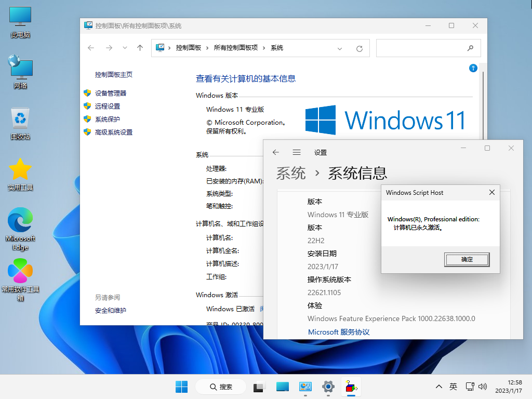Screen dimensions: 532x399
Task: Open the Recycle Bin desktop icon
Action: point(20,124)
